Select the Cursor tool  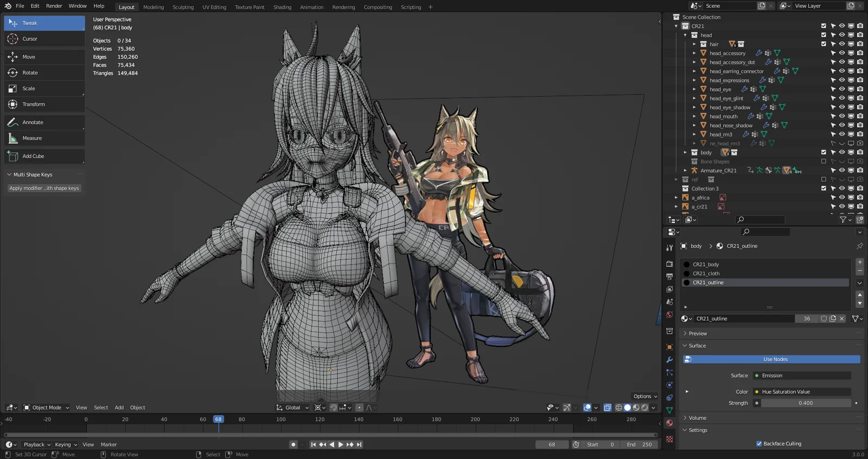44,39
